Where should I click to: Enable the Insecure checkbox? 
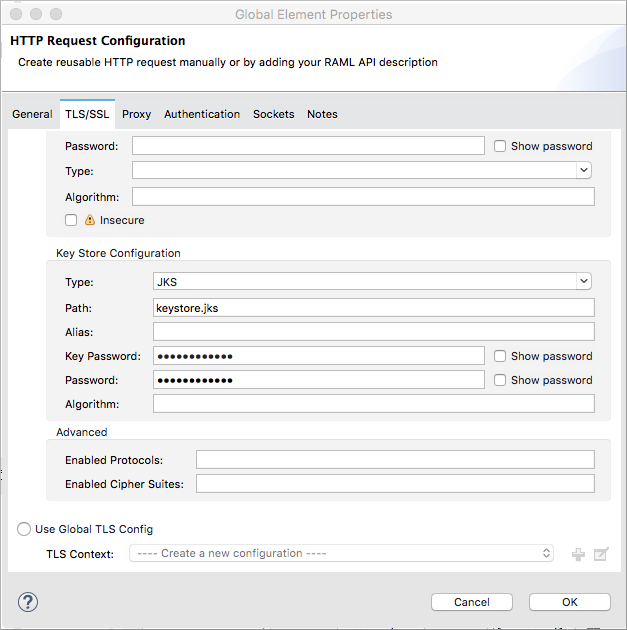pos(71,220)
